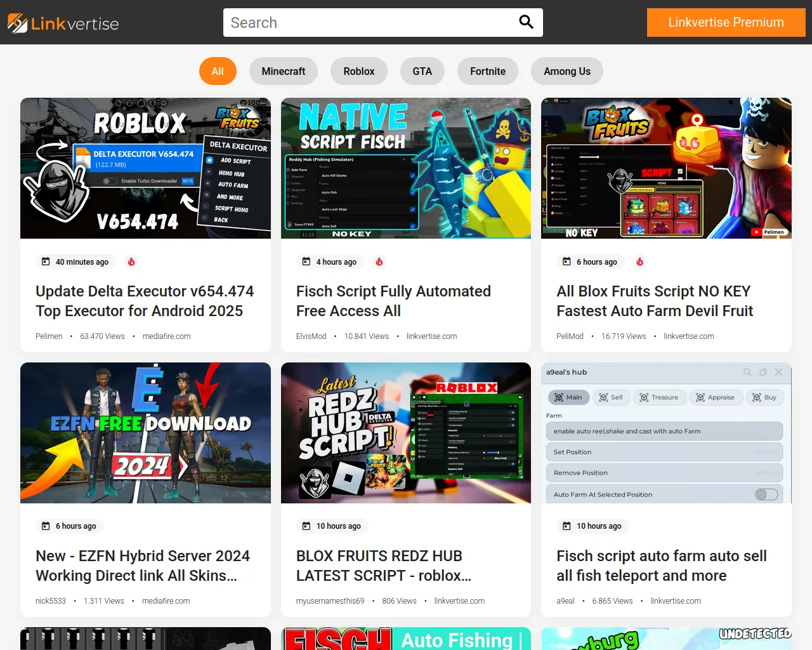Open the Delta Executor V654.474 thumbnail

point(145,168)
